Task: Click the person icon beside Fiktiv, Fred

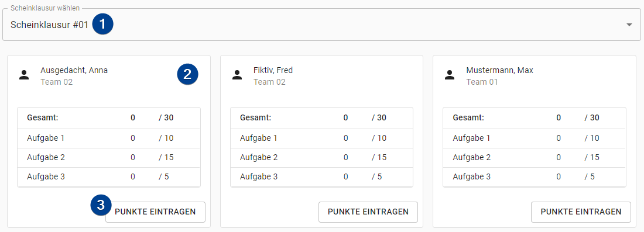Action: tap(237, 75)
